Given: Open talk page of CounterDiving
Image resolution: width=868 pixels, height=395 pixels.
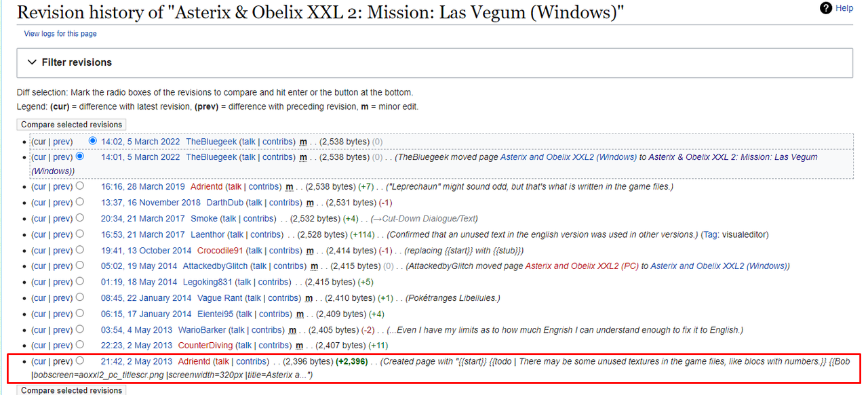Looking at the screenshot, I should click(243, 346).
